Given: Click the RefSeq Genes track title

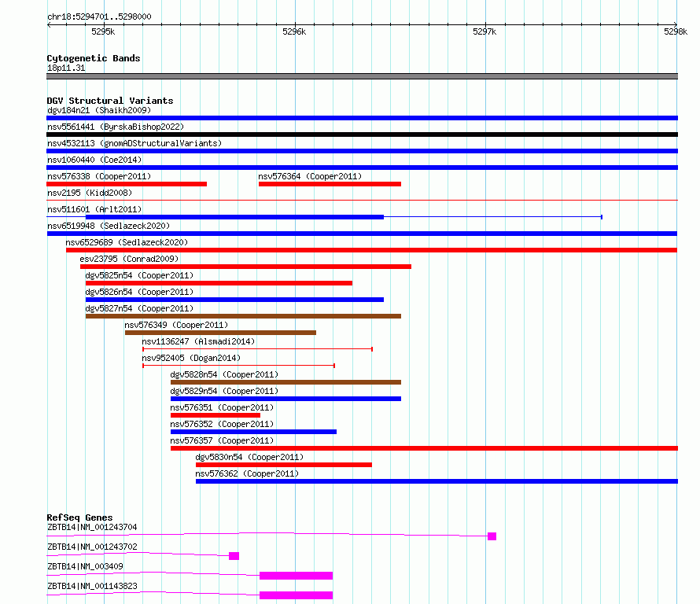Looking at the screenshot, I should point(79,517).
